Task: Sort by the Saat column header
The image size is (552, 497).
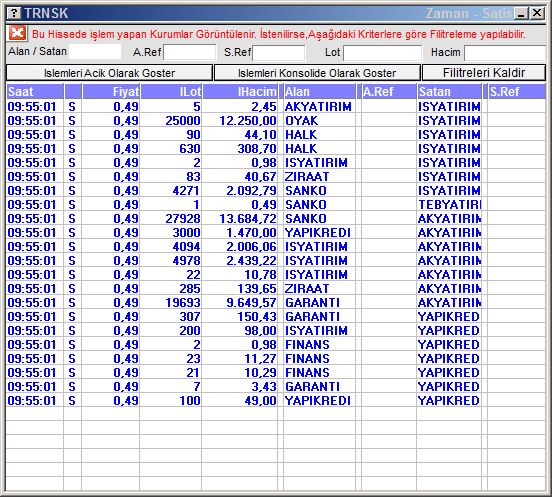Action: tap(35, 92)
